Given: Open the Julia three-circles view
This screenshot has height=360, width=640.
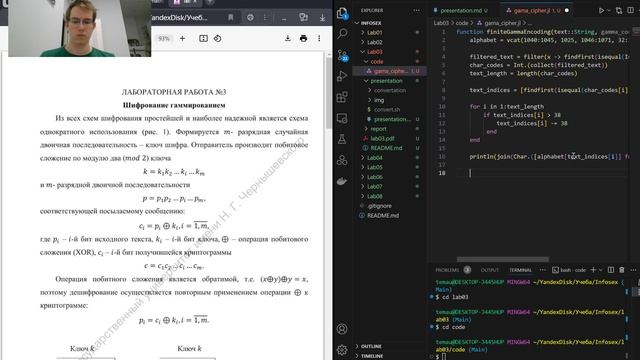Looking at the screenshot, I should click(342, 160).
